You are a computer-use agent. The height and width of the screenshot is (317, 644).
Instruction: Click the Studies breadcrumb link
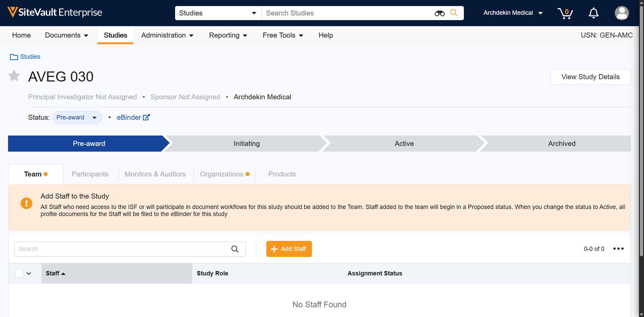click(x=30, y=57)
